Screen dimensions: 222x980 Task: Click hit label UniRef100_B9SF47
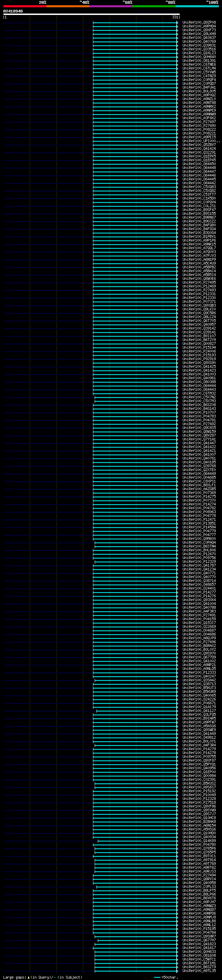[x=199, y=210]
